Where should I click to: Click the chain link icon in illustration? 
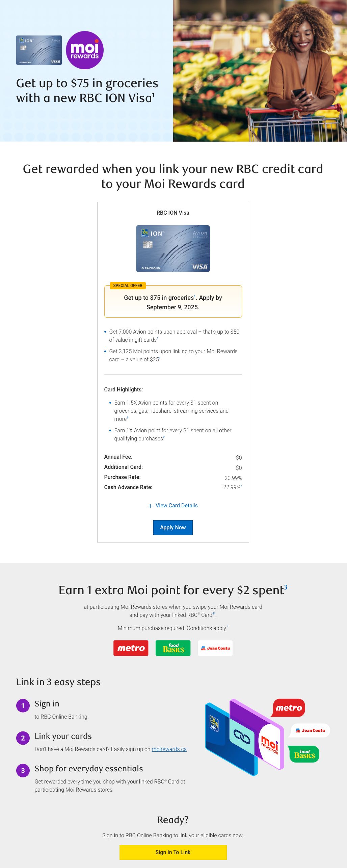point(242,738)
